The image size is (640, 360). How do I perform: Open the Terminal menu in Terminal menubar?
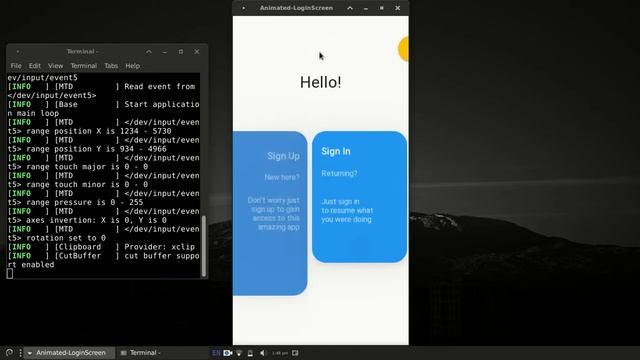[x=84, y=66]
